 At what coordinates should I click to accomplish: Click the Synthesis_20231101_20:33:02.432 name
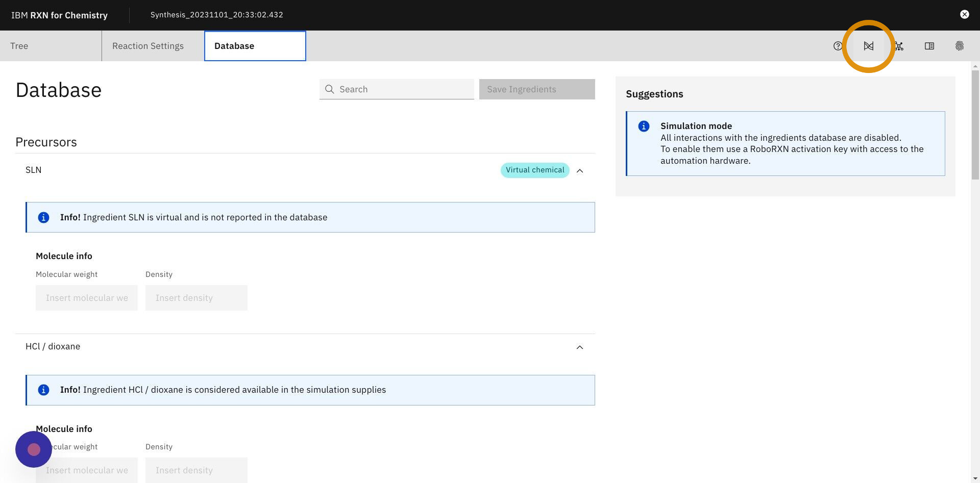217,15
